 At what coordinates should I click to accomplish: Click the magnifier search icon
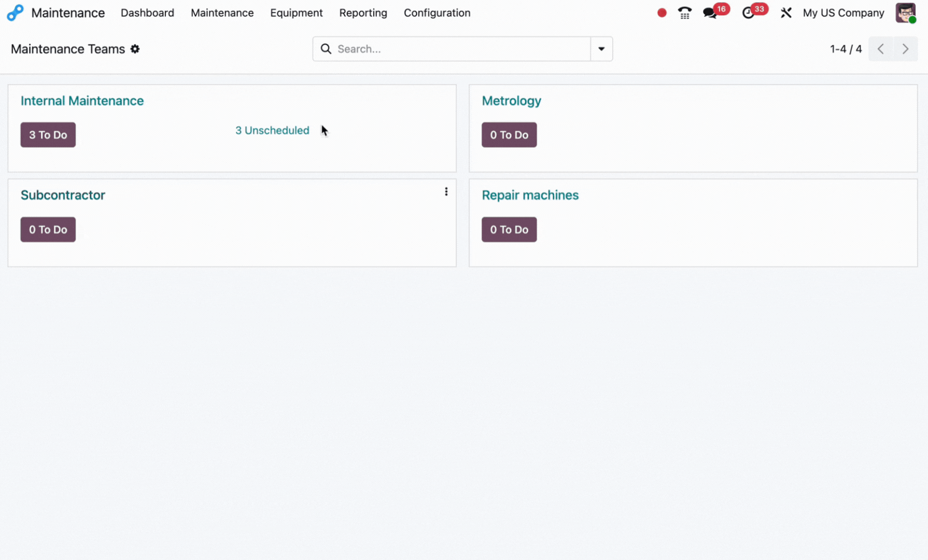pyautogui.click(x=326, y=49)
